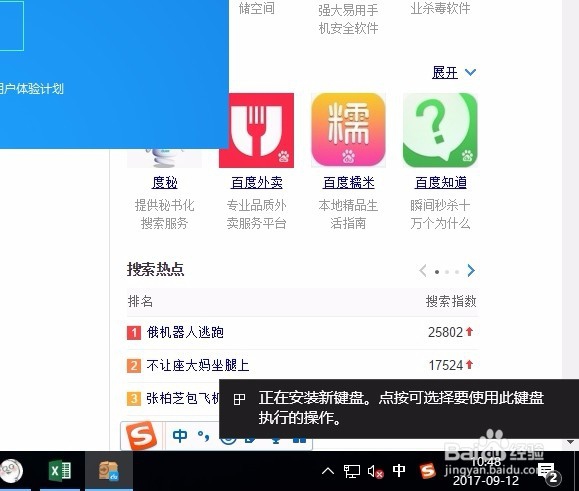
Task: Click the rank 3 yellow badge
Action: [x=134, y=399]
